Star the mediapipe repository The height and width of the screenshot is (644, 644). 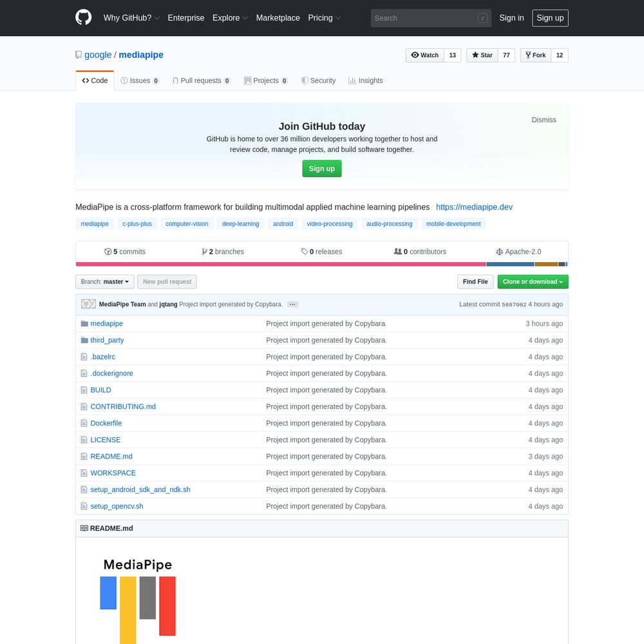tap(482, 55)
